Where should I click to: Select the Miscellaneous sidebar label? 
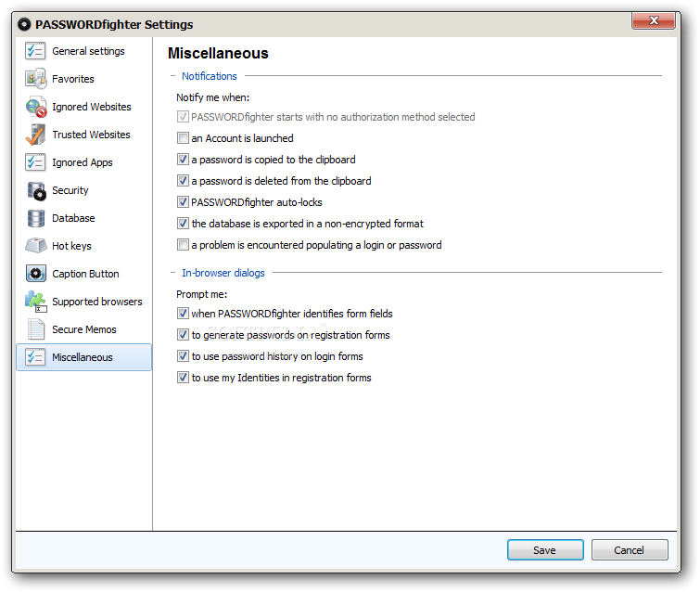point(83,357)
